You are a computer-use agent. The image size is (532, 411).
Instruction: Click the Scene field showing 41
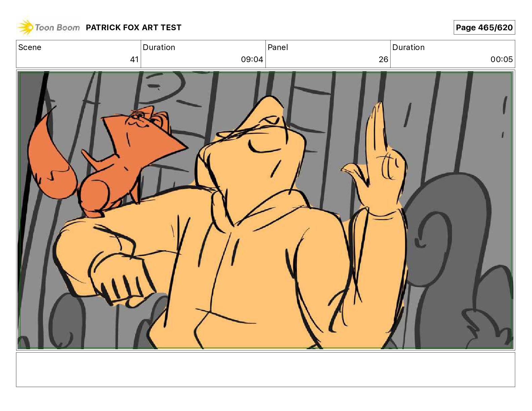pos(79,54)
